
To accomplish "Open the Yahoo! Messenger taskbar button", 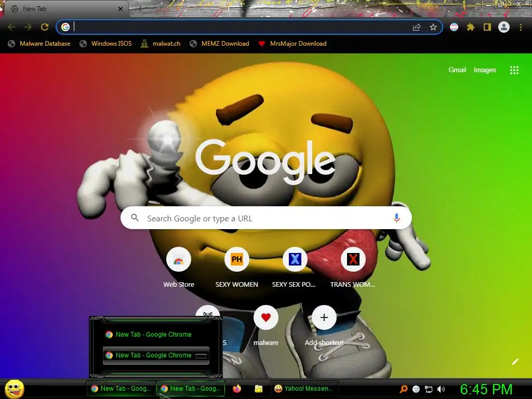I will click(x=304, y=389).
